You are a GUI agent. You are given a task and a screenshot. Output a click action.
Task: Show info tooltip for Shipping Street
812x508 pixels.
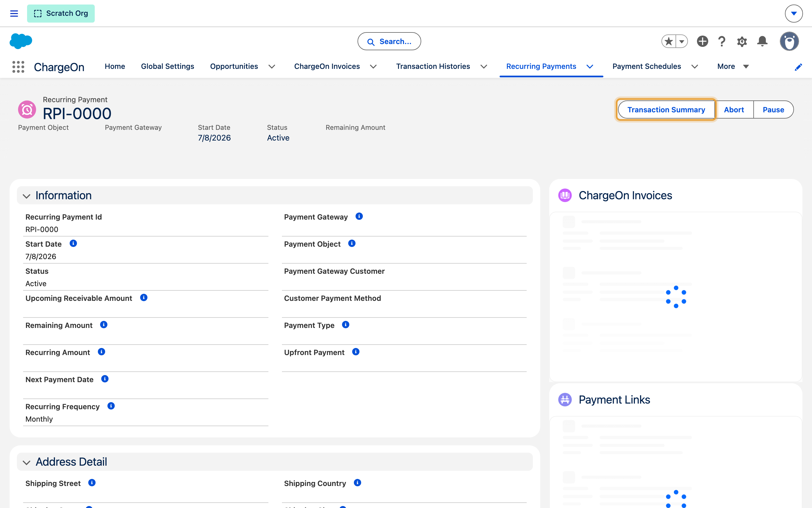[x=92, y=483]
